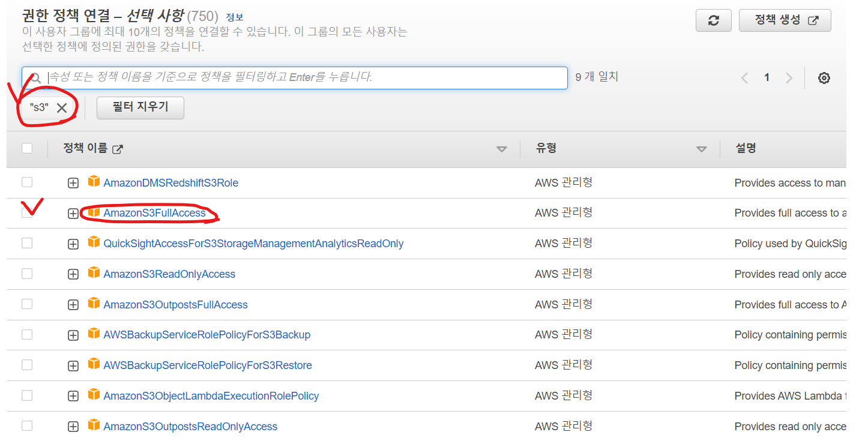
Task: Click orange policy icon for AmazonS3FullAccess
Action: (x=94, y=212)
